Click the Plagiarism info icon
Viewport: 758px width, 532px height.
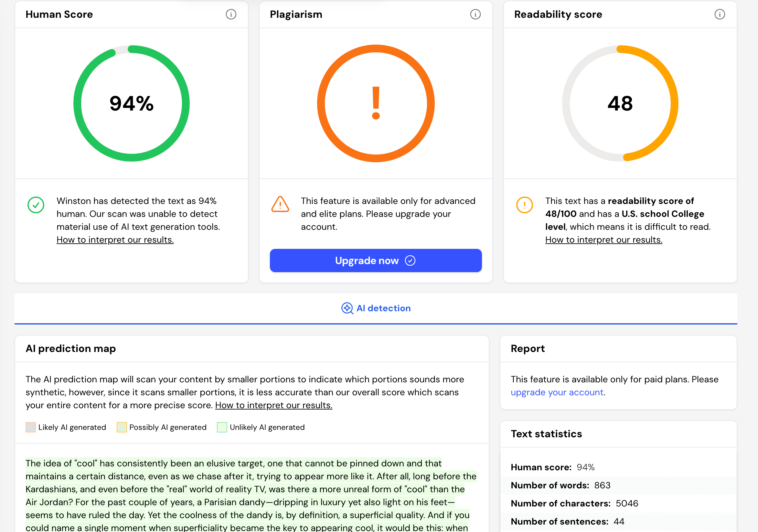[x=475, y=14]
